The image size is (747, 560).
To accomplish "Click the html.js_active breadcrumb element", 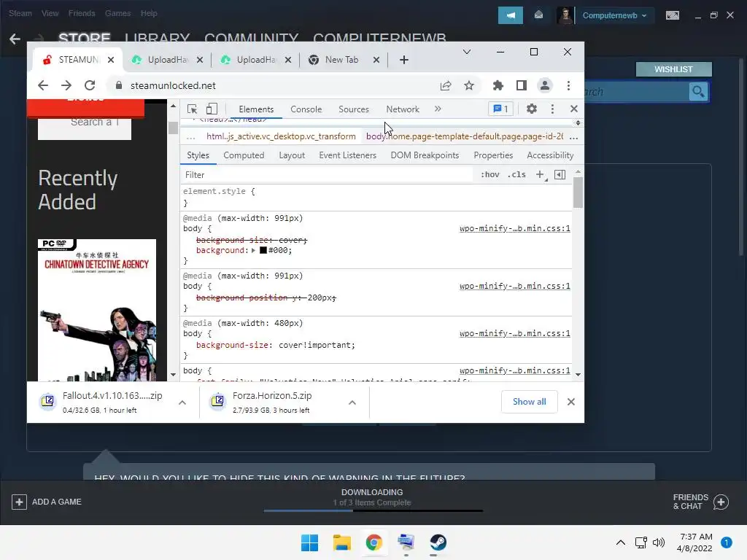I will pyautogui.click(x=281, y=136).
